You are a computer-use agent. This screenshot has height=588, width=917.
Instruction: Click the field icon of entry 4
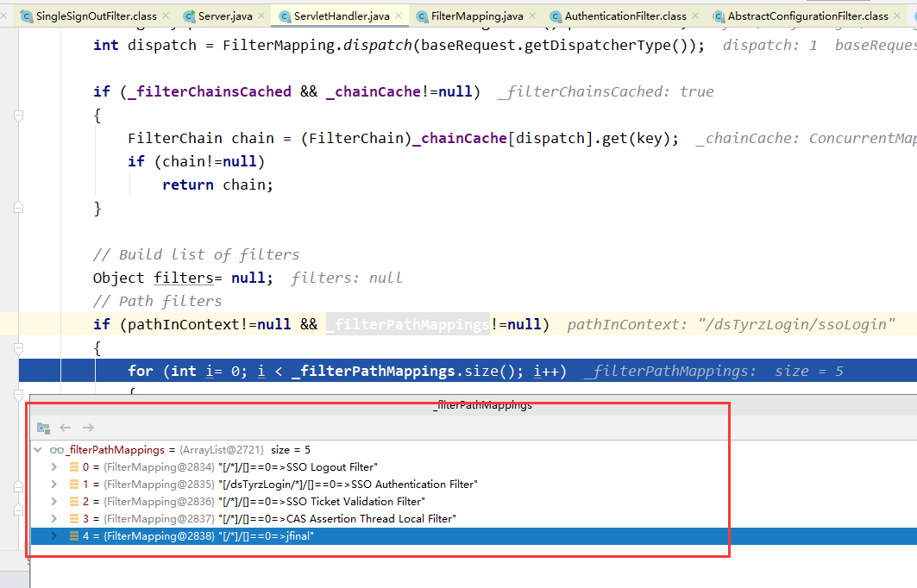(73, 536)
